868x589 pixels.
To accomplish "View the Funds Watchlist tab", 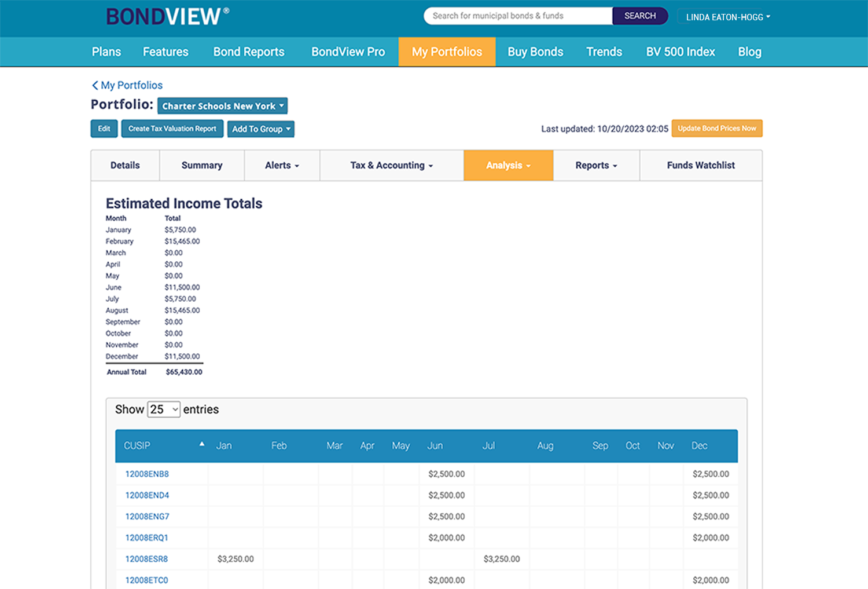I will coord(700,165).
